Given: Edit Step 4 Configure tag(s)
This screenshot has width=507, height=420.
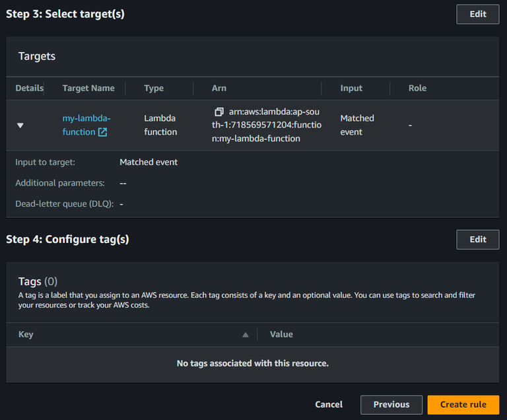Looking at the screenshot, I should tap(477, 240).
